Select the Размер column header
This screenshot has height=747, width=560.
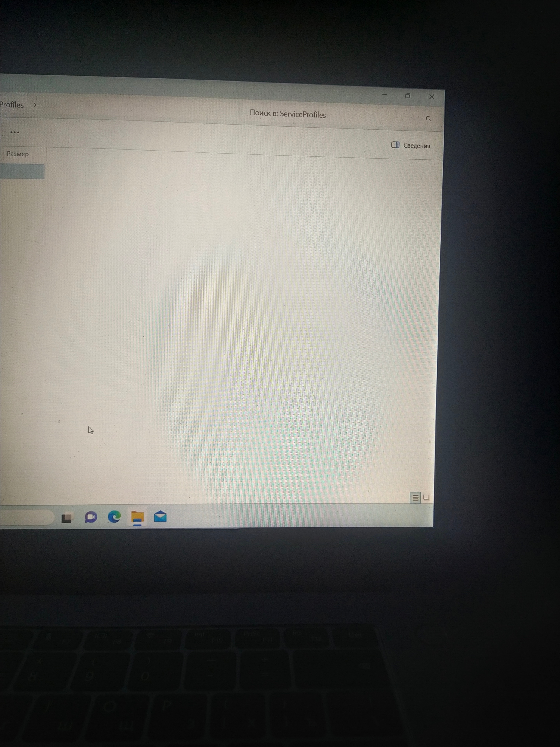tap(19, 154)
